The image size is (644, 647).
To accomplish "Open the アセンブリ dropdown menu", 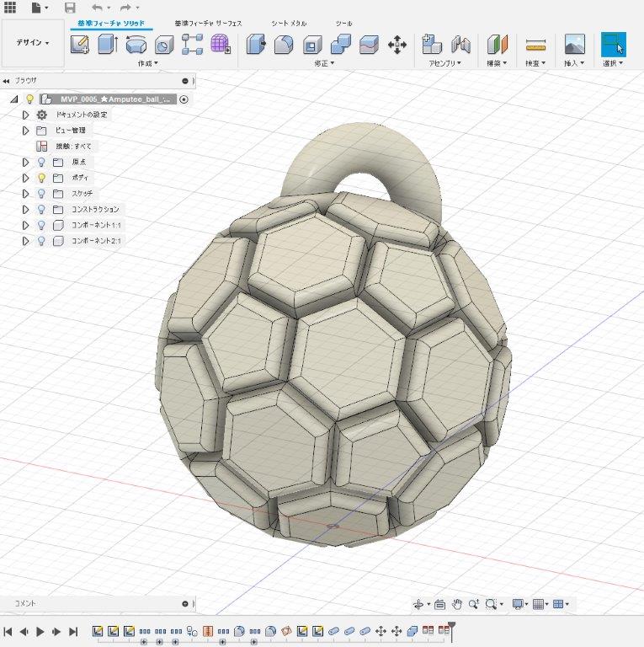I will coord(444,63).
